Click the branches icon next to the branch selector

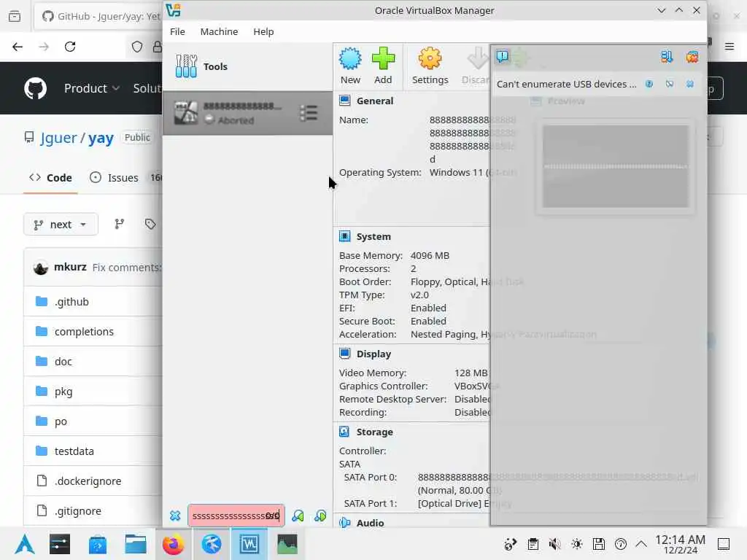click(119, 225)
